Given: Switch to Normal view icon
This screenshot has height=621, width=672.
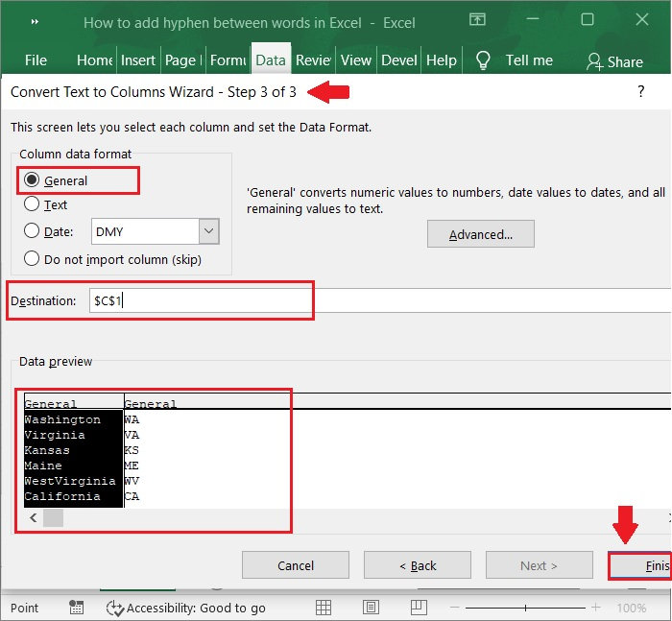Looking at the screenshot, I should point(324,608).
